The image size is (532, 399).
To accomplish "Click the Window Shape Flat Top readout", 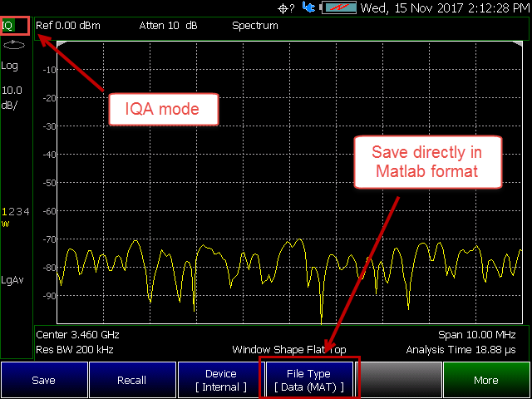I will point(289,349).
